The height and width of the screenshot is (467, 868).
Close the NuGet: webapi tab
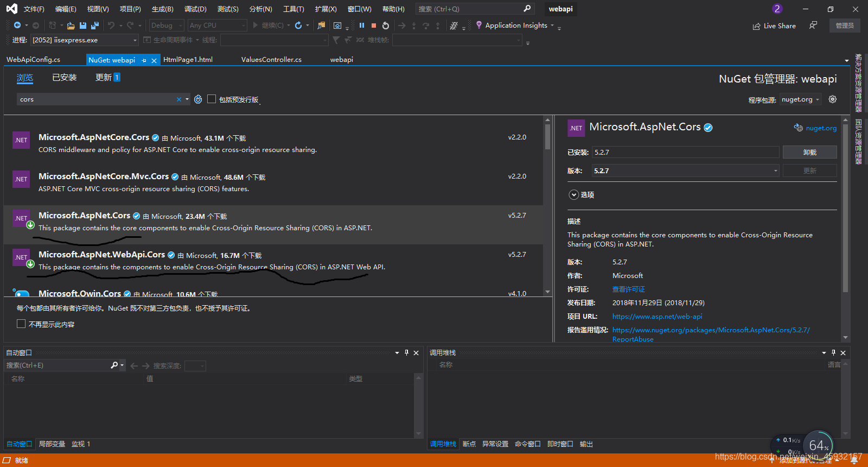coord(154,60)
